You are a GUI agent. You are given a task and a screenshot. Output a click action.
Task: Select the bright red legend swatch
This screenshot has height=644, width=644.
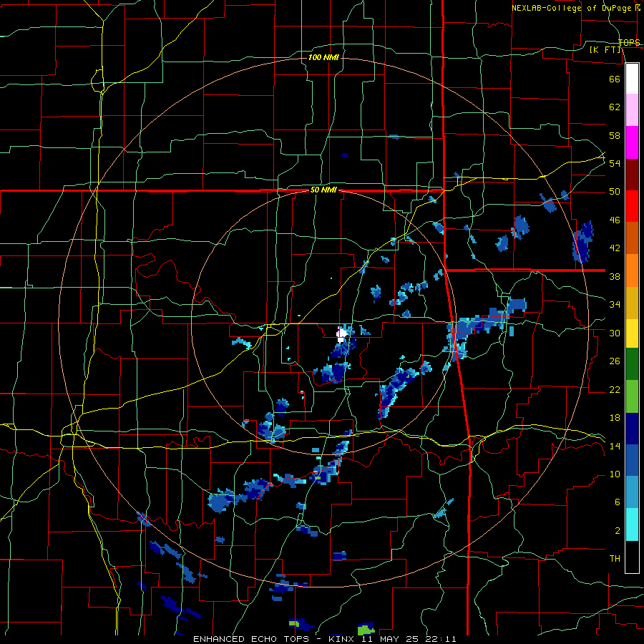632,206
